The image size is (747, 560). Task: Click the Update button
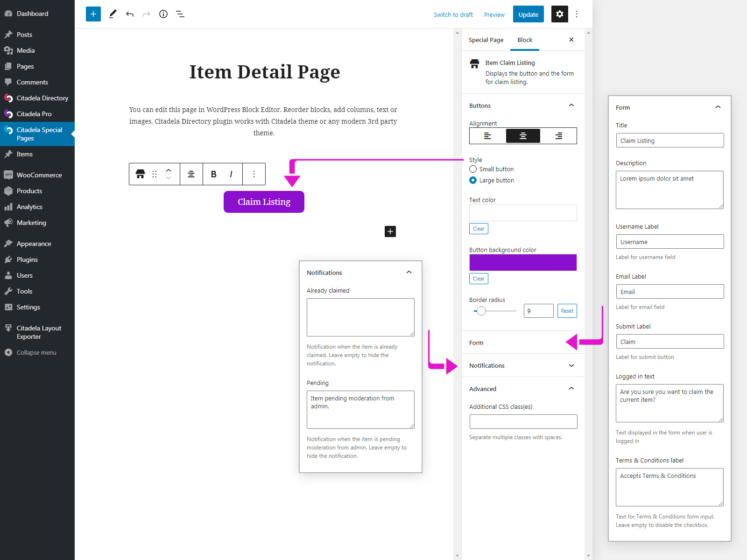528,14
